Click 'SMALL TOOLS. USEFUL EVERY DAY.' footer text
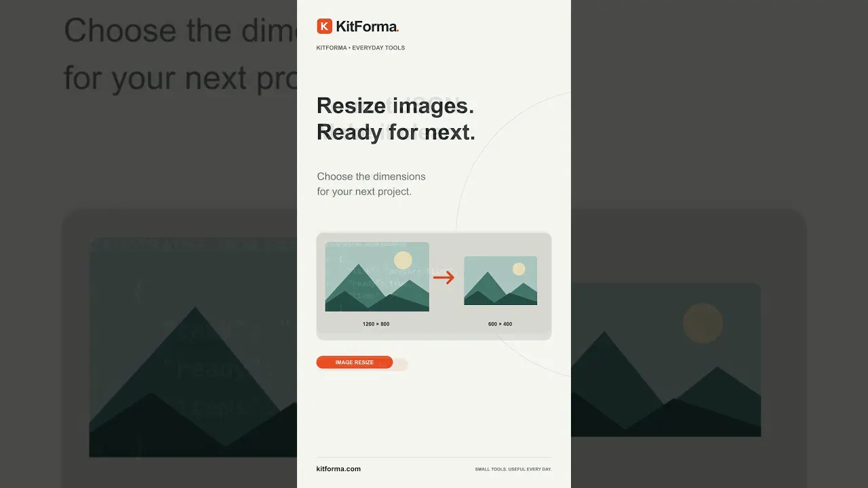Screen dimensions: 868x488 (x=513, y=470)
